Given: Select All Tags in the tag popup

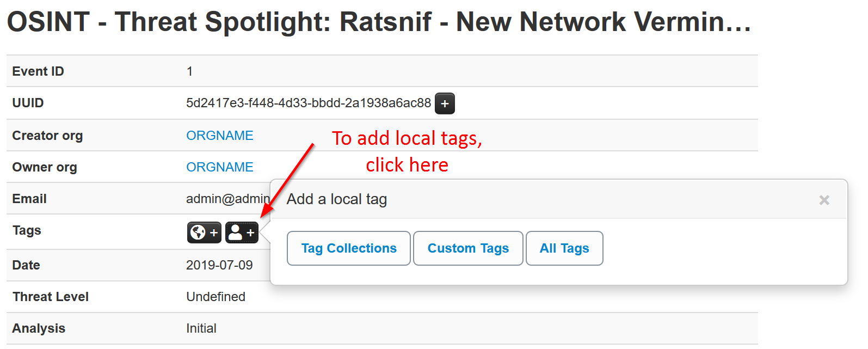Looking at the screenshot, I should click(564, 248).
